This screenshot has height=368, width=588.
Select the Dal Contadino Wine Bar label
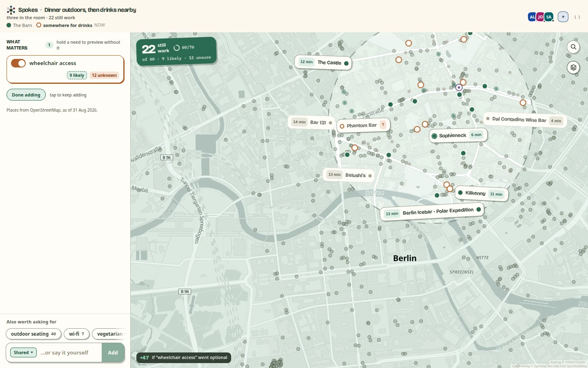coord(525,120)
